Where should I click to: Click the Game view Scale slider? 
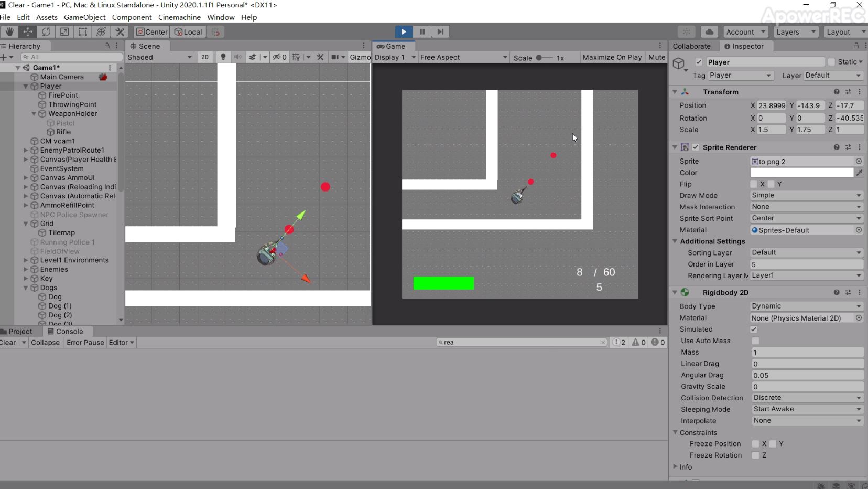click(544, 58)
